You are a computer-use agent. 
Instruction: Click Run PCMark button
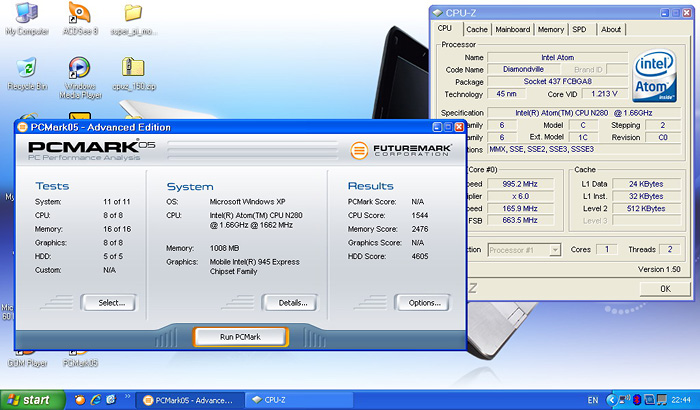(241, 337)
